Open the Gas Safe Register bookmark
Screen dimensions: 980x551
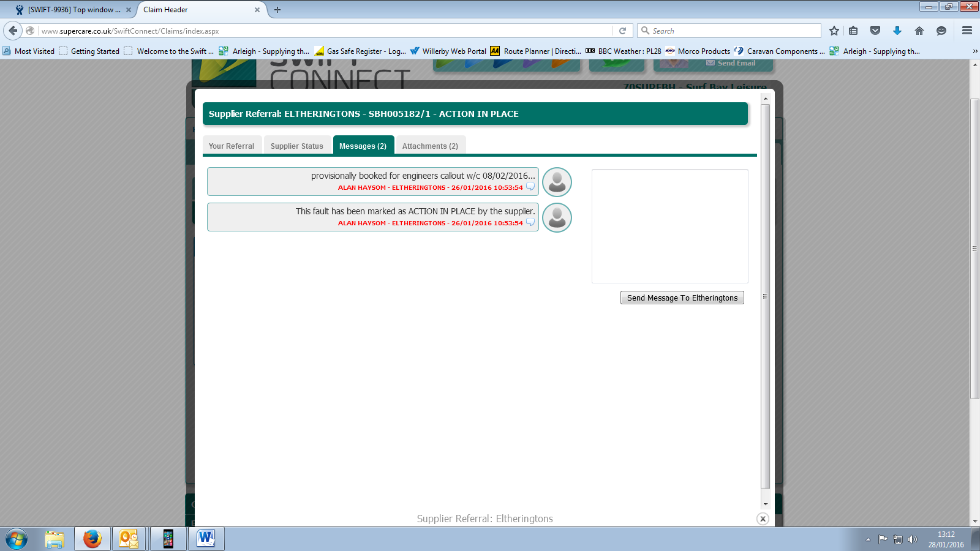click(x=360, y=51)
